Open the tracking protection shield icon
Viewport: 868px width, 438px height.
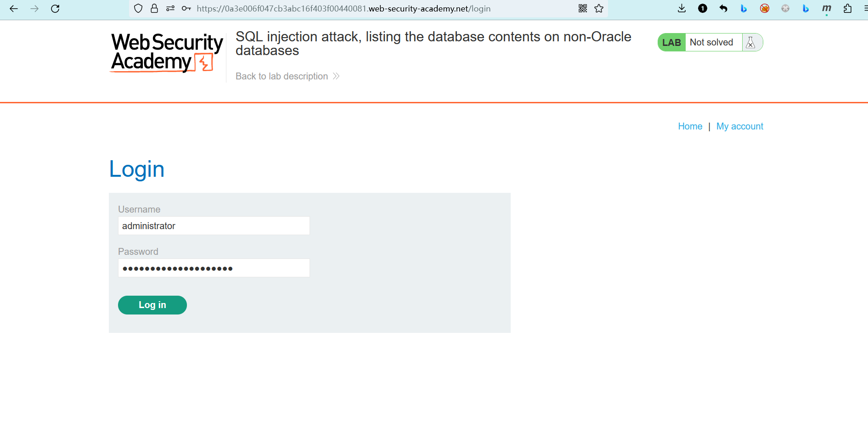point(138,9)
